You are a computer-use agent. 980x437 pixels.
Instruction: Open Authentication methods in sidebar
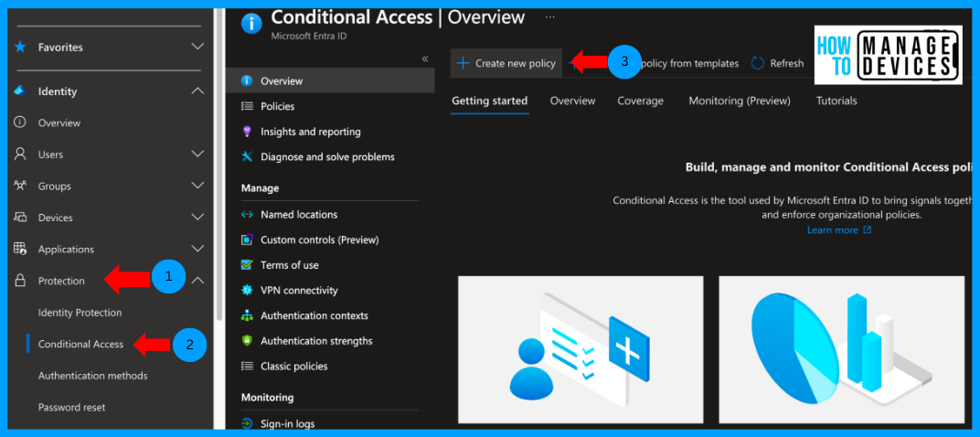[93, 376]
